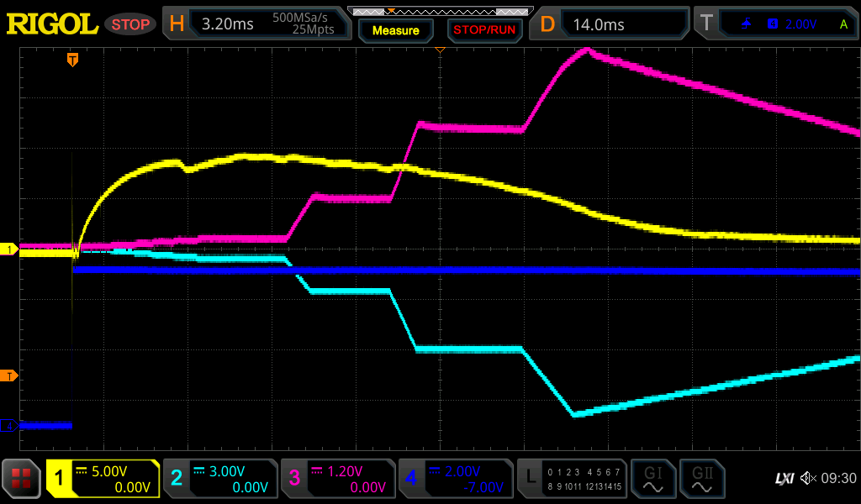This screenshot has height=504, width=861.
Task: Click the orange trigger position marker
Action: (73, 60)
